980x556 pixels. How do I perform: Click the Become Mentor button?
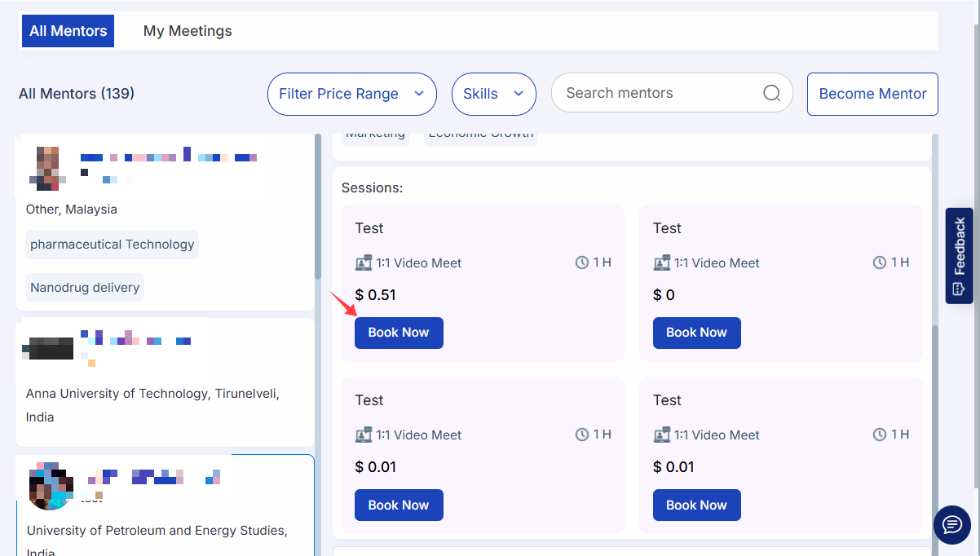pos(872,94)
